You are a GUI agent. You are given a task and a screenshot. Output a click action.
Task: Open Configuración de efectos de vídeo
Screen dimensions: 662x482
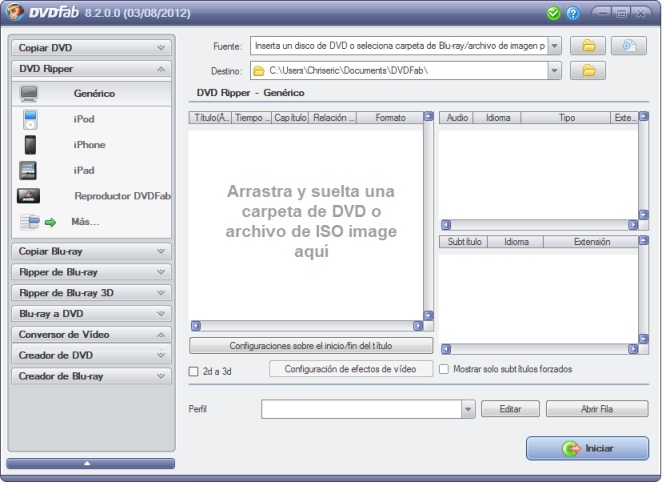point(351,369)
